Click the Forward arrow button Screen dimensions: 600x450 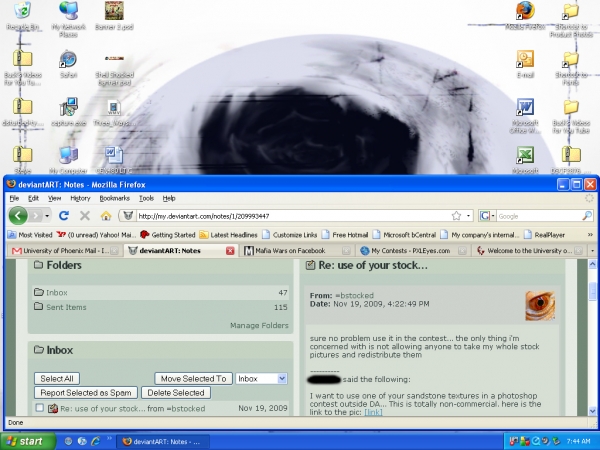point(36,216)
